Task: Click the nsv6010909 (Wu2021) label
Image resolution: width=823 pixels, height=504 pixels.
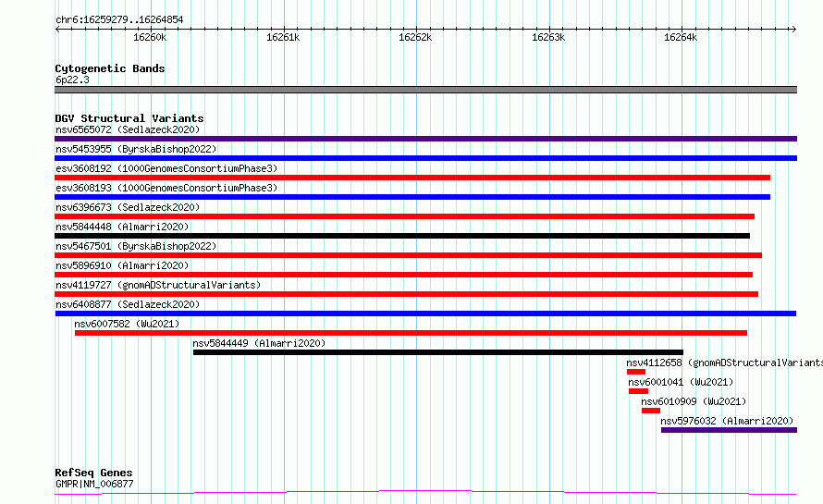Action: pos(694,401)
